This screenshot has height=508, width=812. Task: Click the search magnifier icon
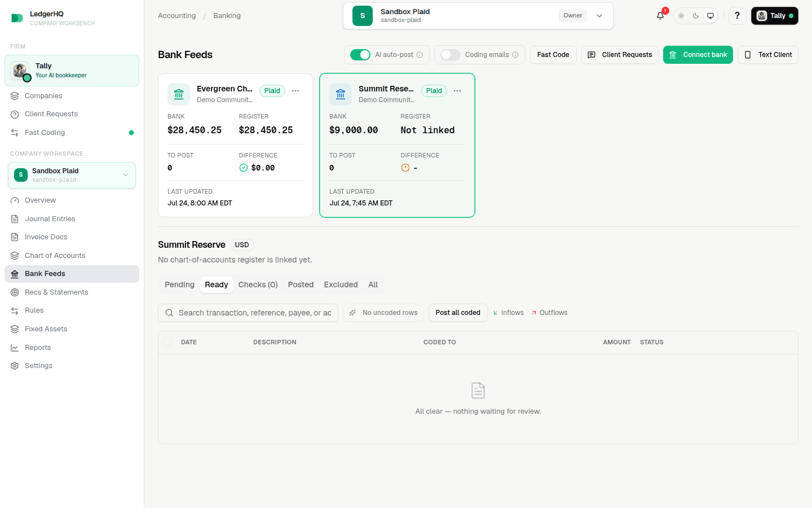pos(169,313)
